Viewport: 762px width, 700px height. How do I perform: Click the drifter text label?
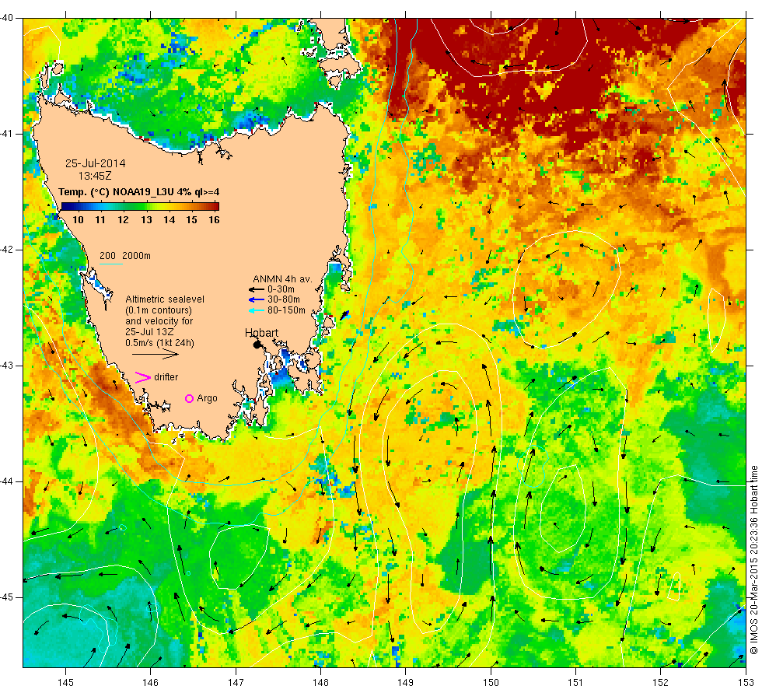tap(166, 377)
